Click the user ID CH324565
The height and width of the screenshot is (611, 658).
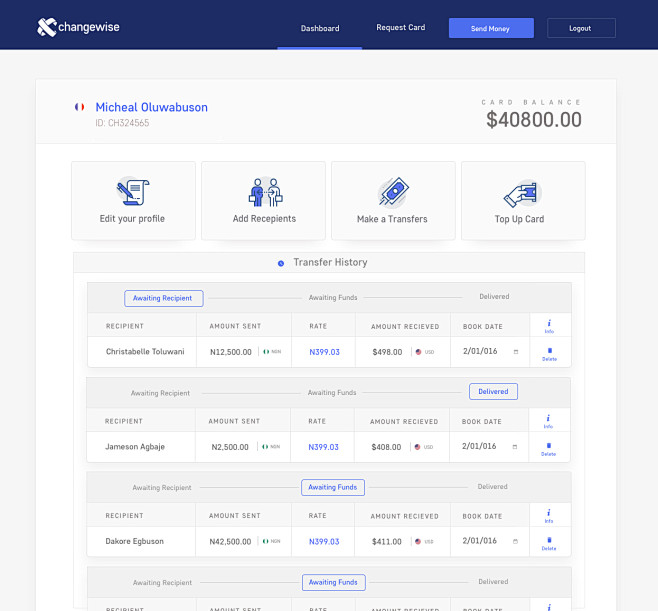click(x=122, y=123)
